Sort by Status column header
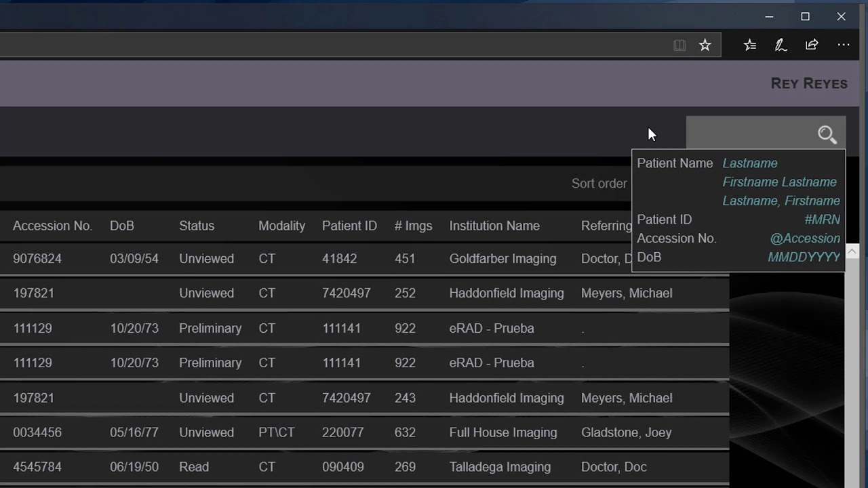 coord(197,226)
